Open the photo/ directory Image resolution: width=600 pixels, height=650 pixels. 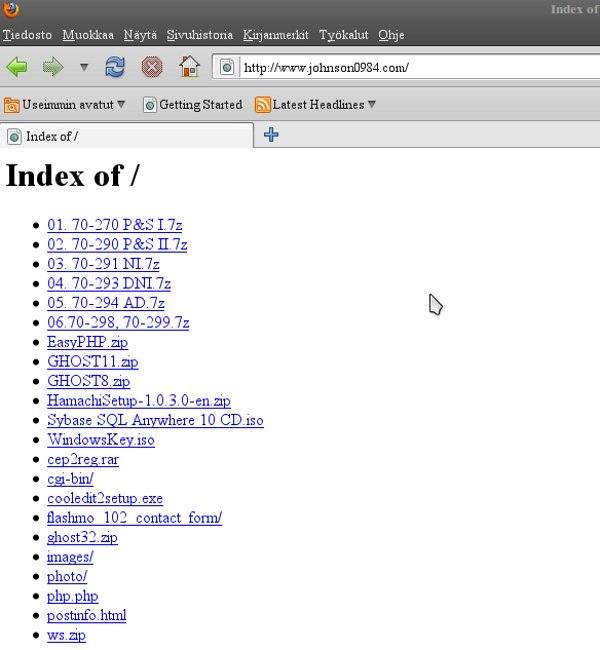[67, 576]
